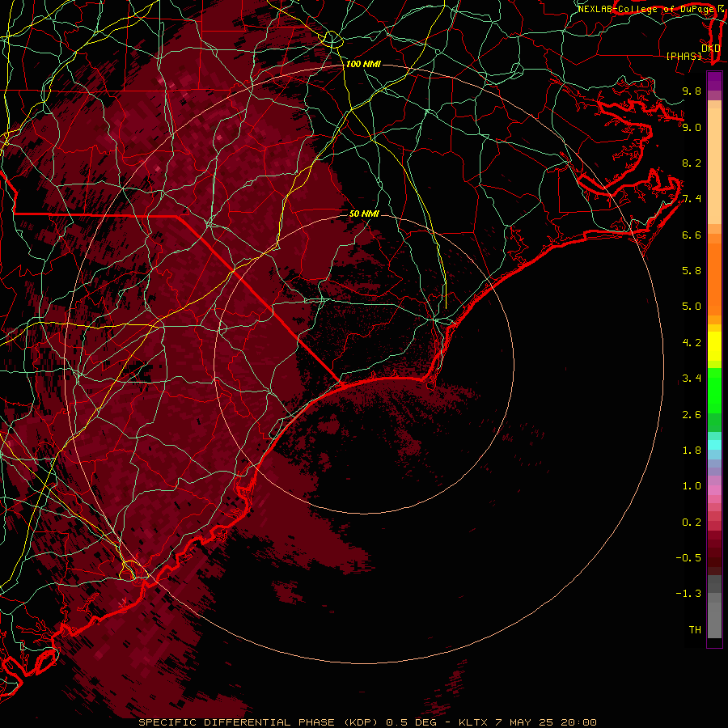Click the cyan segment of the color bar
Image resolution: width=728 pixels, height=728 pixels.
714,445
